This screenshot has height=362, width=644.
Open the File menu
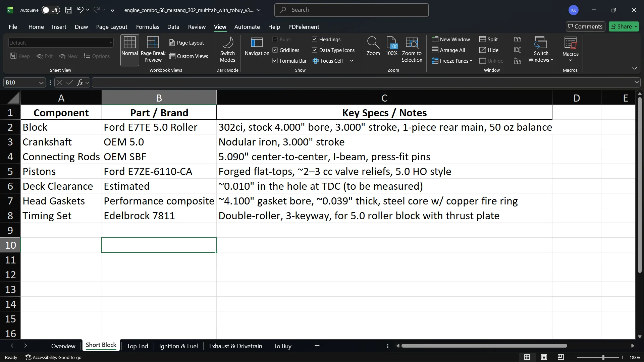13,27
